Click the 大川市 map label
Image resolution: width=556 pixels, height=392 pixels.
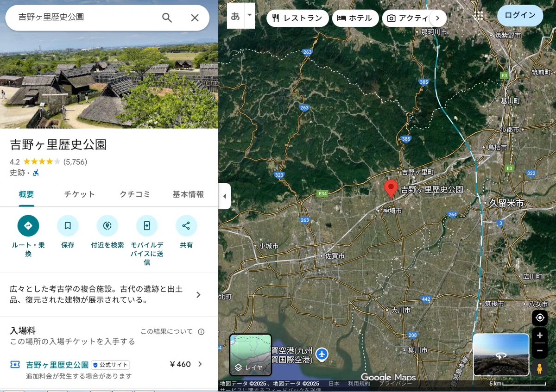(401, 310)
